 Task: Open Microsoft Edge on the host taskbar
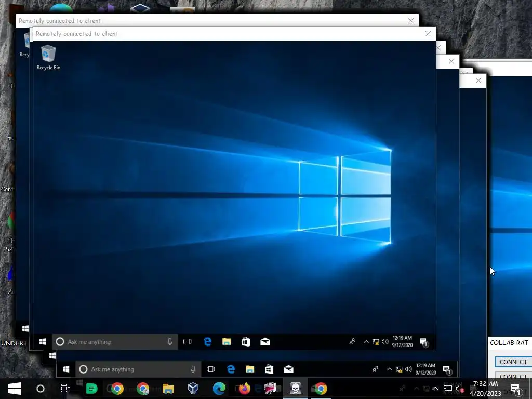[219, 389]
